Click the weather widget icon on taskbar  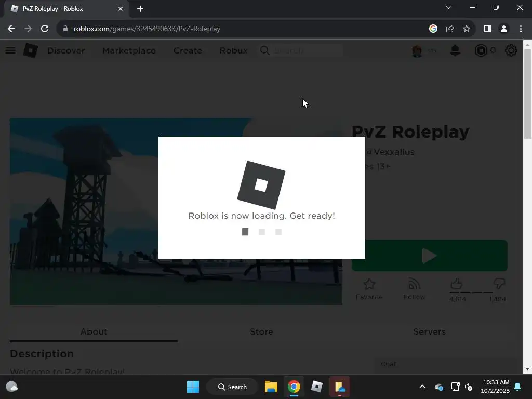point(12,387)
